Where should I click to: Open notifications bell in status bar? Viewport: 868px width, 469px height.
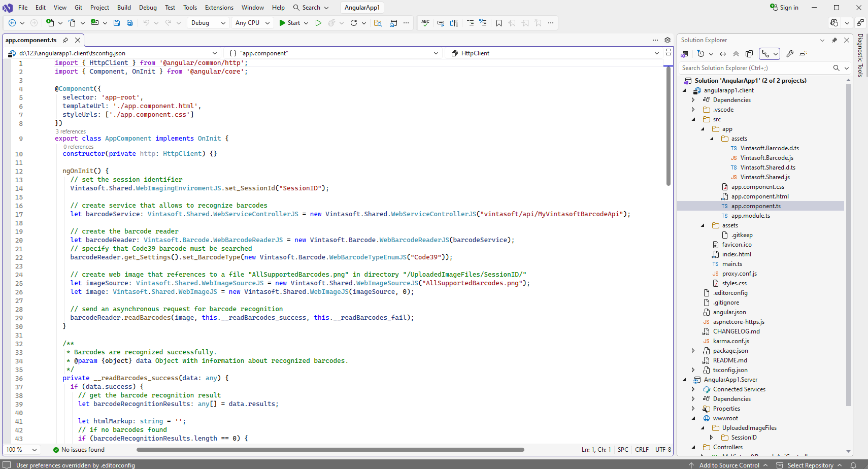click(x=853, y=465)
